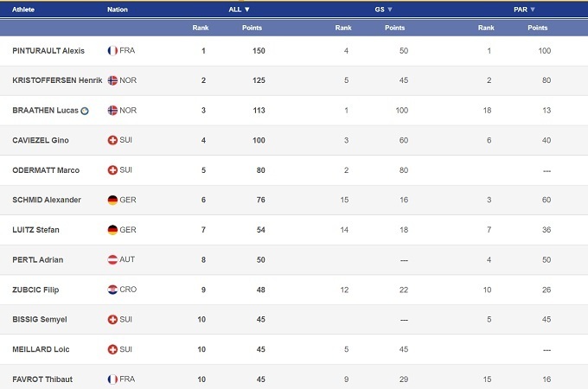Click the German flag in SCHMID Alexander's row

click(112, 200)
